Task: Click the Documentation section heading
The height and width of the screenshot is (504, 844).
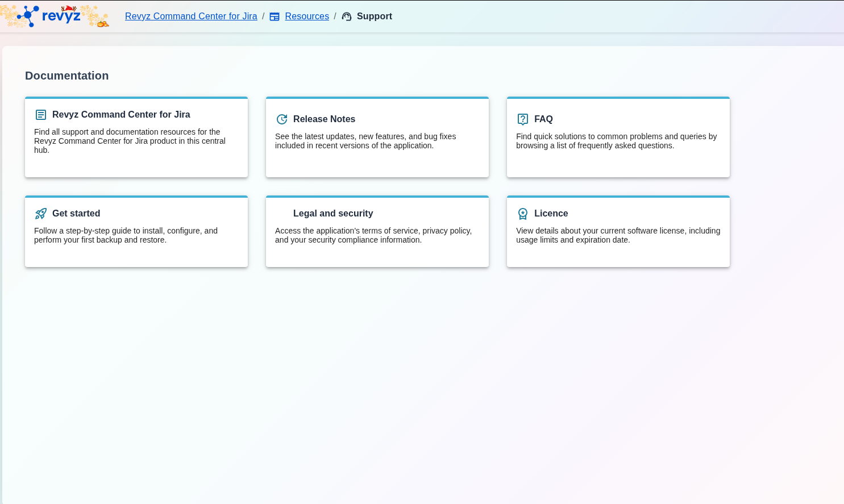Action: tap(66, 76)
